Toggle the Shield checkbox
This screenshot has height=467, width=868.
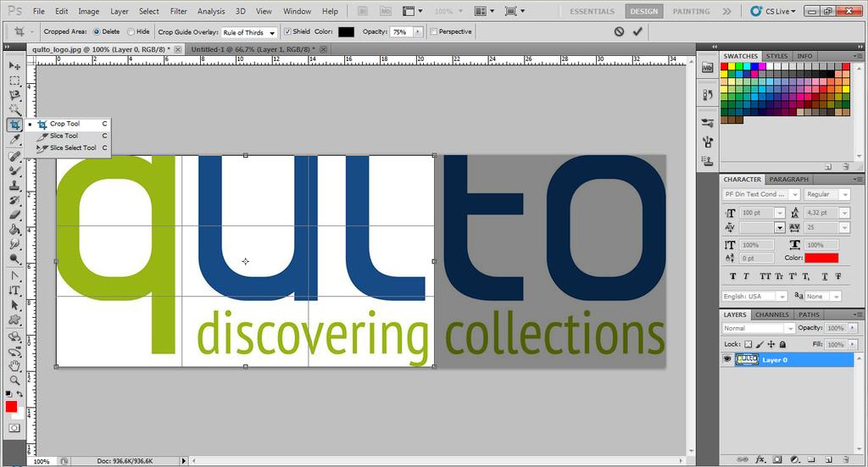point(287,31)
